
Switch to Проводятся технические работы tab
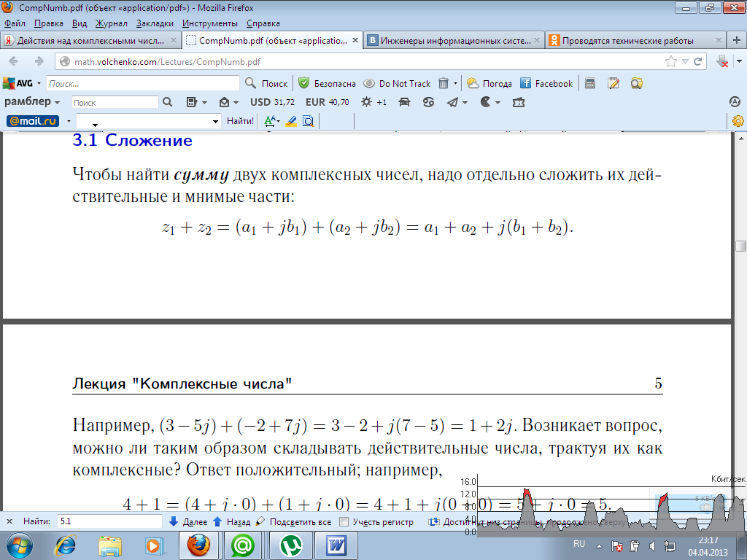tap(635, 41)
